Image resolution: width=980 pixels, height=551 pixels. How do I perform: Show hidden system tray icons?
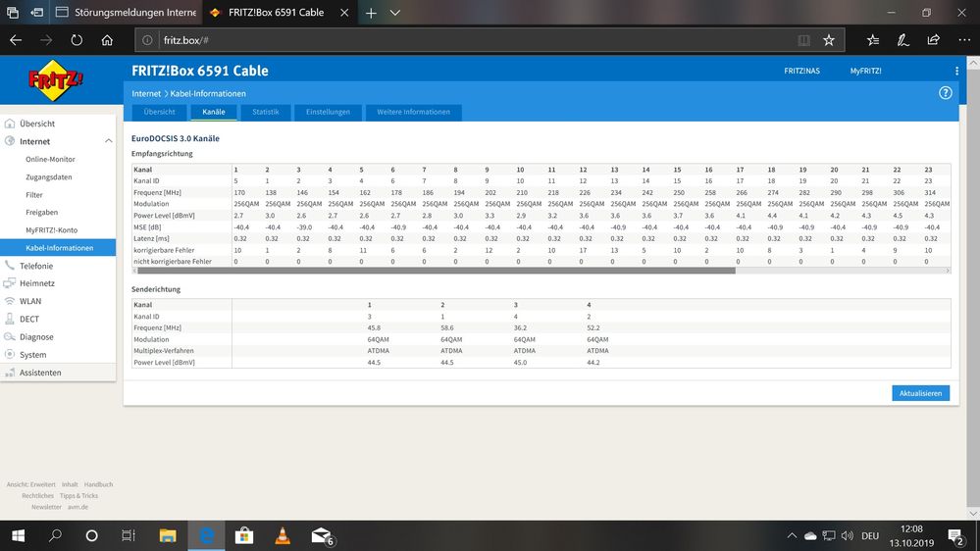coord(792,536)
